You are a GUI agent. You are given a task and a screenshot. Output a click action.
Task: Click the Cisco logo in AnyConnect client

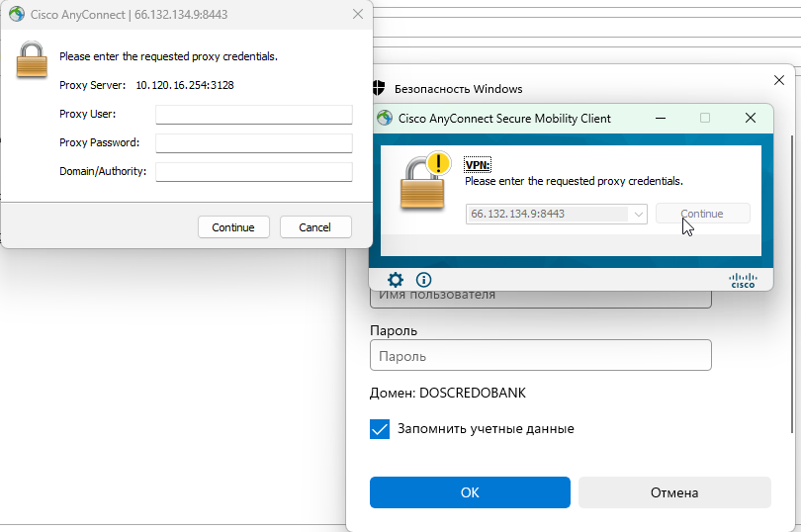pyautogui.click(x=743, y=281)
